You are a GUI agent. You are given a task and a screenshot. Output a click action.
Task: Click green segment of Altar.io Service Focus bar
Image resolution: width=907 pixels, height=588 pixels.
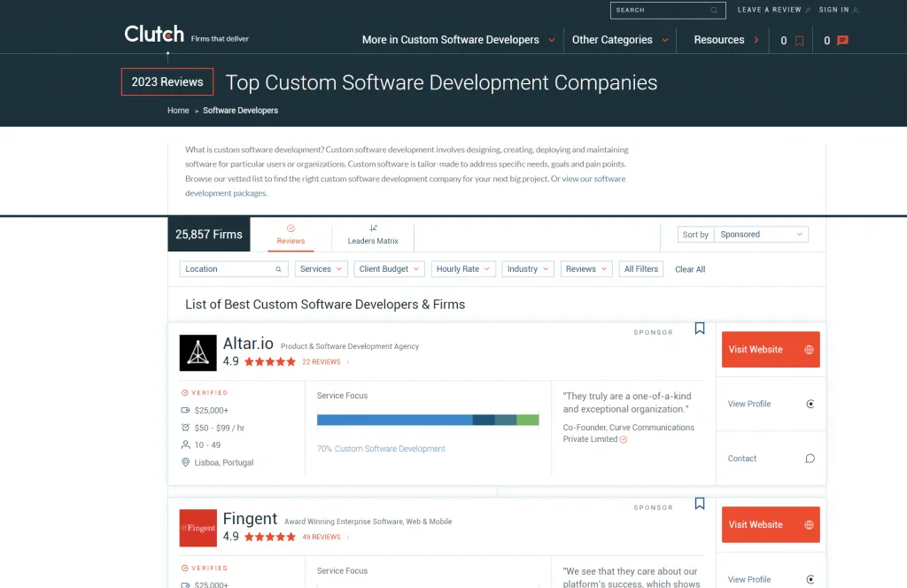click(528, 420)
